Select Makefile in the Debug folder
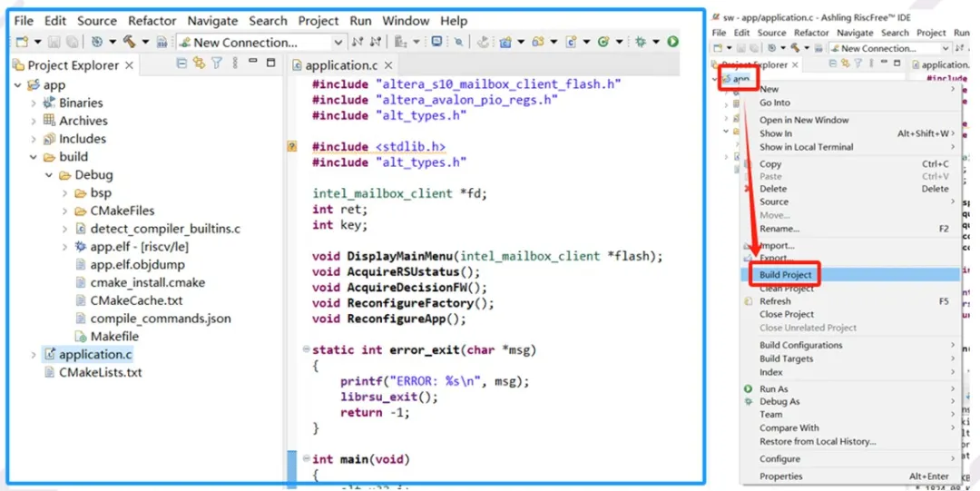 [113, 337]
